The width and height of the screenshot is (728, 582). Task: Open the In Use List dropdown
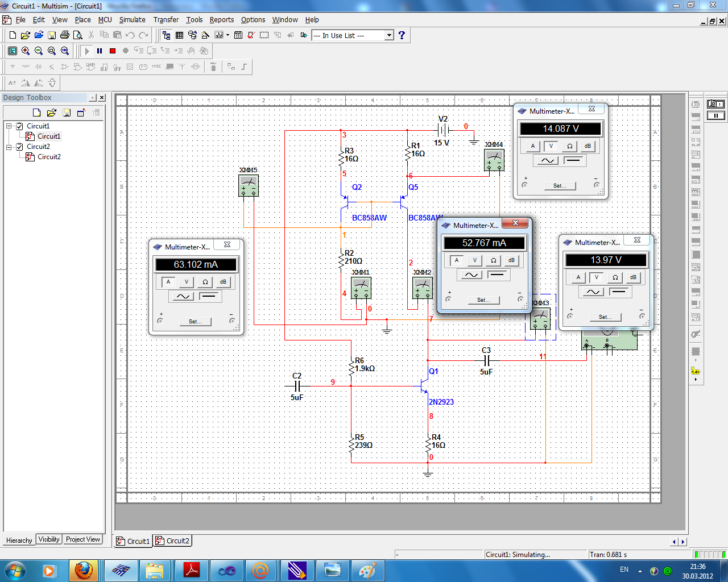(389, 35)
